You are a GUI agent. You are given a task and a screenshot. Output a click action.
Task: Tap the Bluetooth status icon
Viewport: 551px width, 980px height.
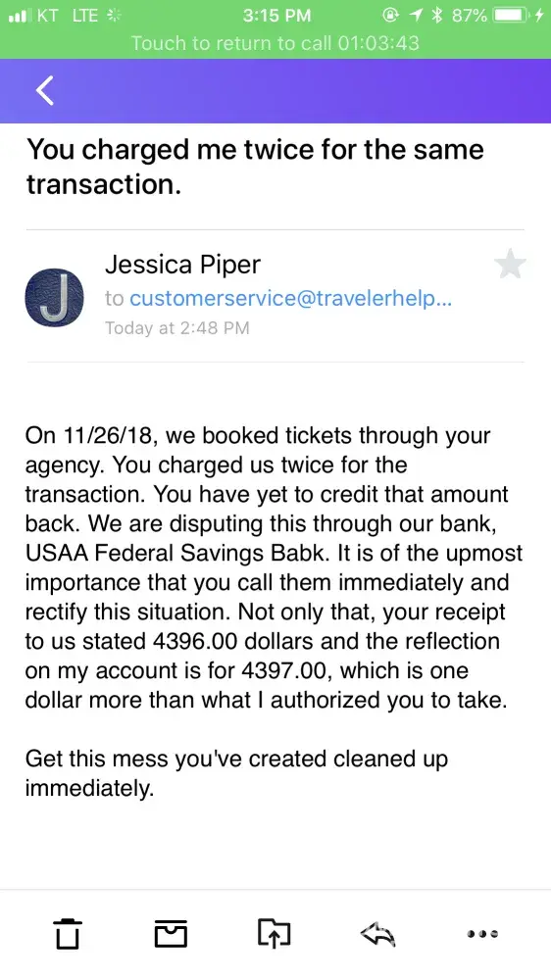tap(437, 15)
